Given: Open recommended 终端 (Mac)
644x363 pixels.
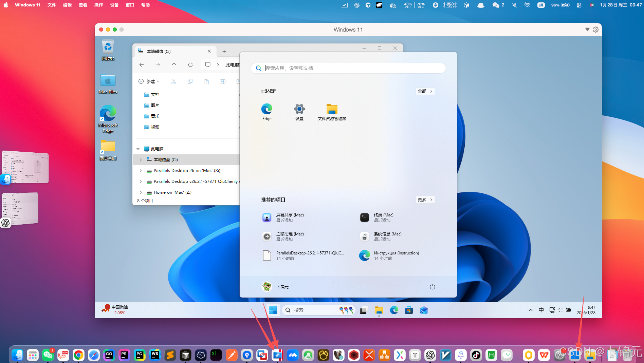Looking at the screenshot, I should (x=377, y=217).
